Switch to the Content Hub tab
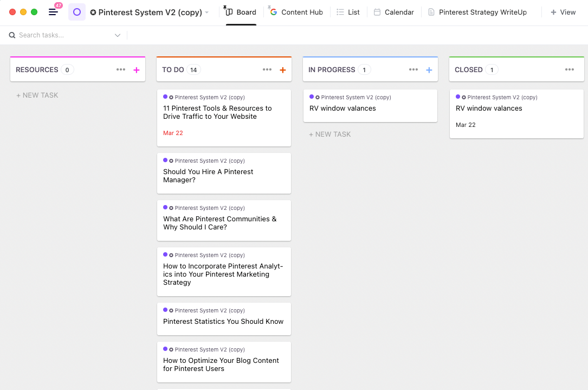Image resolution: width=588 pixels, height=390 pixels. 296,12
